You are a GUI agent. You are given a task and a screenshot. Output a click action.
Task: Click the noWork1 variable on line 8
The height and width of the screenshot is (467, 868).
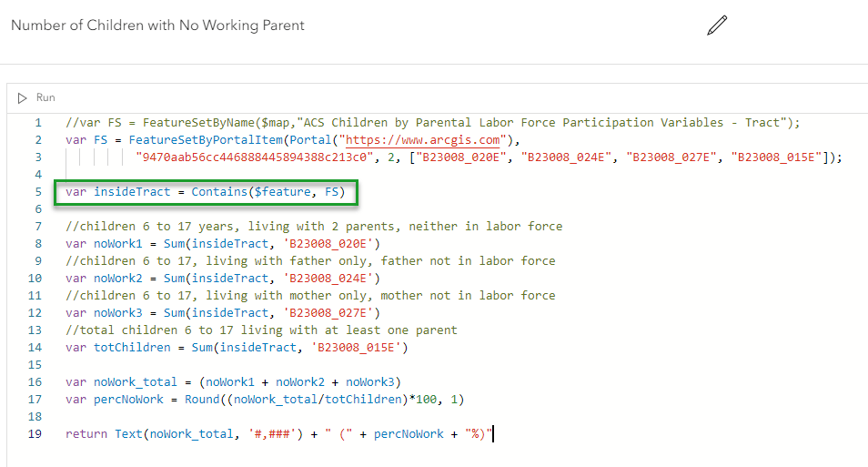tap(118, 244)
